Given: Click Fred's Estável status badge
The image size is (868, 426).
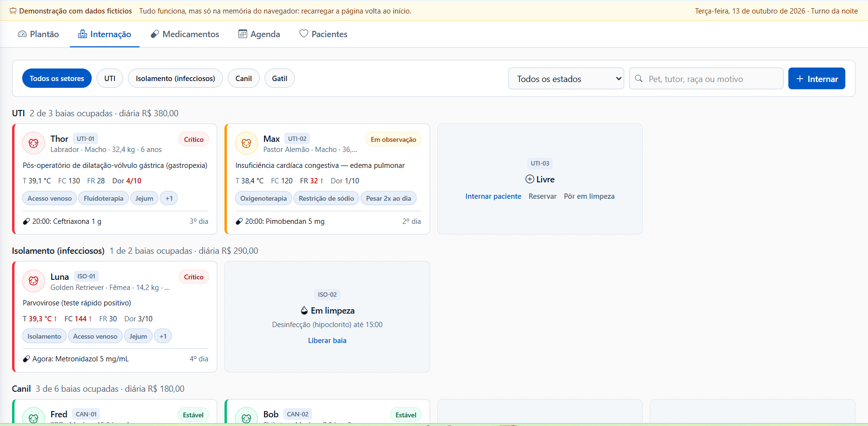Looking at the screenshot, I should [x=193, y=415].
